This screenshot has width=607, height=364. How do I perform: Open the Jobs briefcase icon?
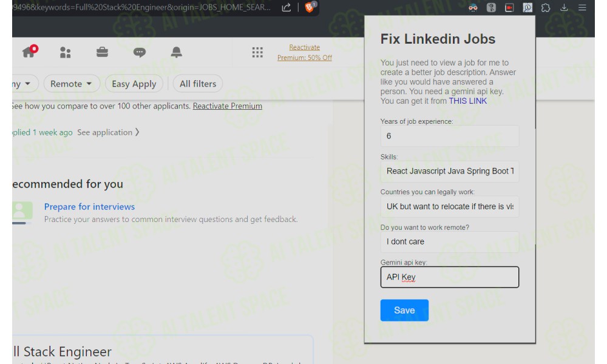[x=102, y=52]
